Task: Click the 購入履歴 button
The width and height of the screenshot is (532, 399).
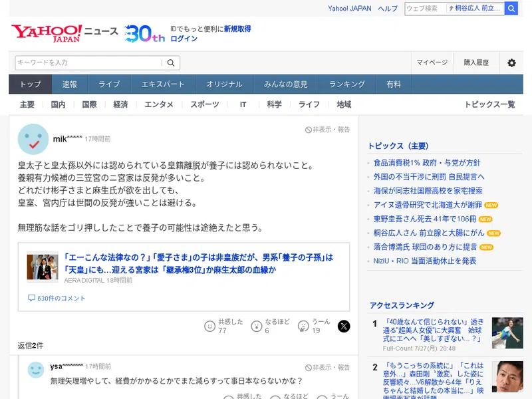Action: pyautogui.click(x=476, y=63)
